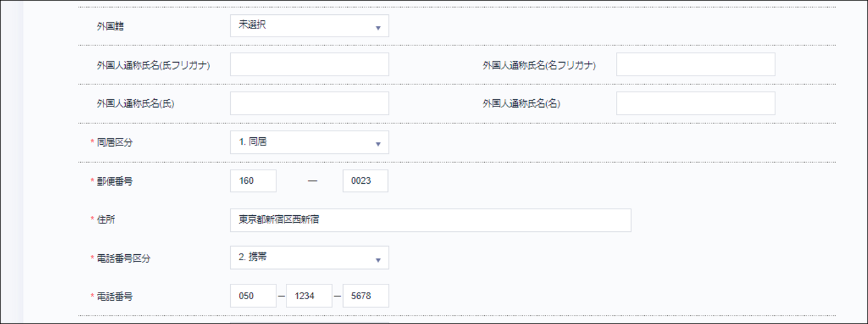
Task: Click the arrow icon of 同居区分 dropdown
Action: [x=378, y=144]
